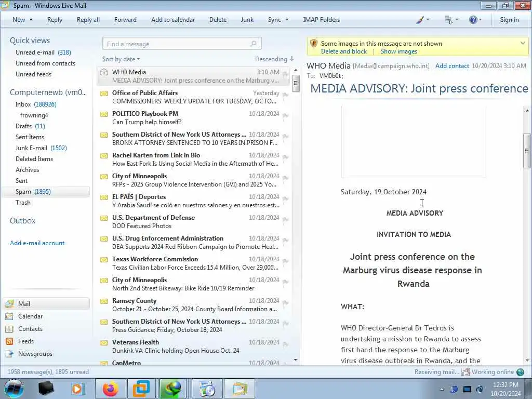This screenshot has width=532, height=399.
Task: Click the opened envelope icon of the WHO Media message
Action: pyautogui.click(x=104, y=72)
